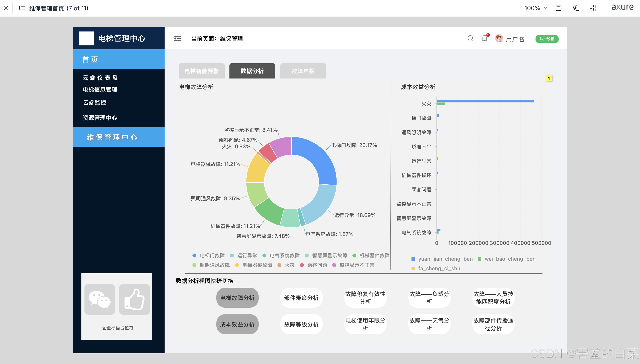Click the thumbs-up icon placeholder
This screenshot has width=640, height=364.
(x=134, y=299)
